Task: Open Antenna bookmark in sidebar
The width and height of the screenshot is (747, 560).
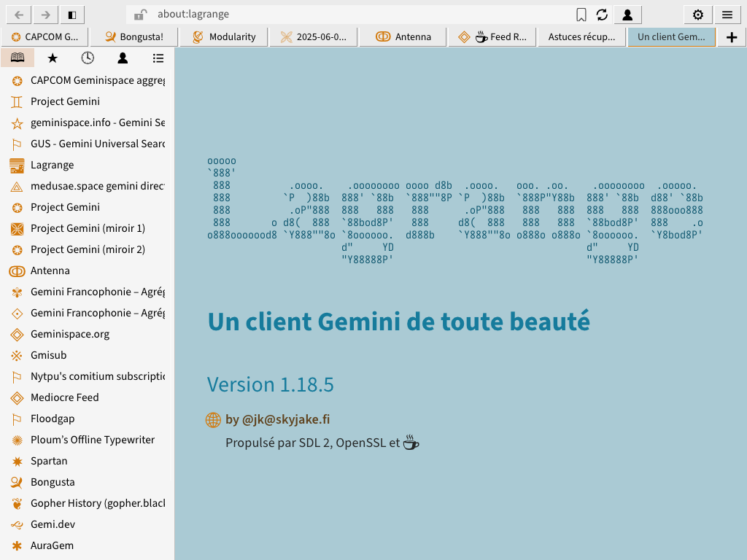Action: pos(88,271)
